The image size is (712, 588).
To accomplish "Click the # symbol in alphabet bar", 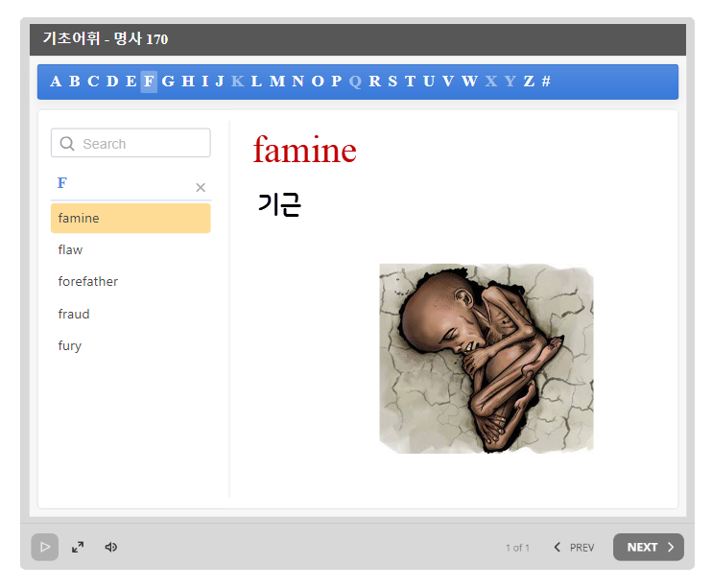I will (546, 82).
